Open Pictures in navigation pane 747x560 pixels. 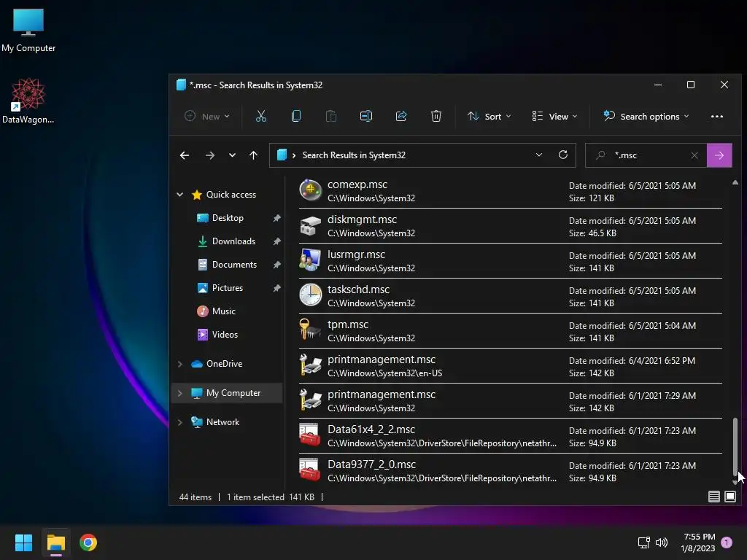[x=228, y=288]
